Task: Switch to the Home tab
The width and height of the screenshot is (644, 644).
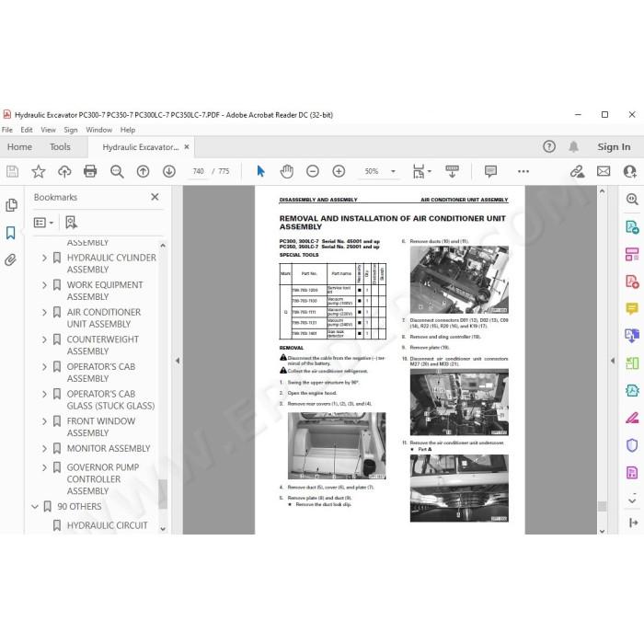Action: 19,146
